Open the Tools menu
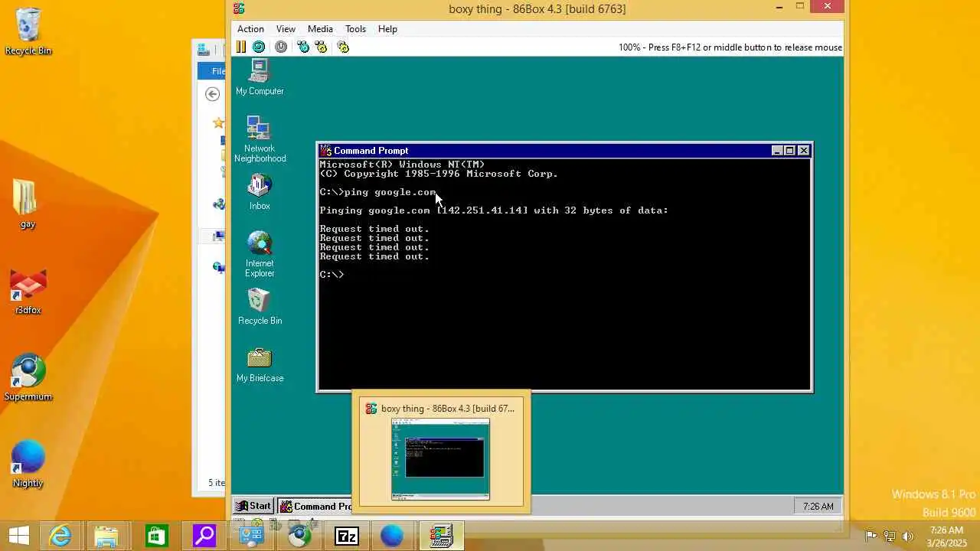 (355, 29)
